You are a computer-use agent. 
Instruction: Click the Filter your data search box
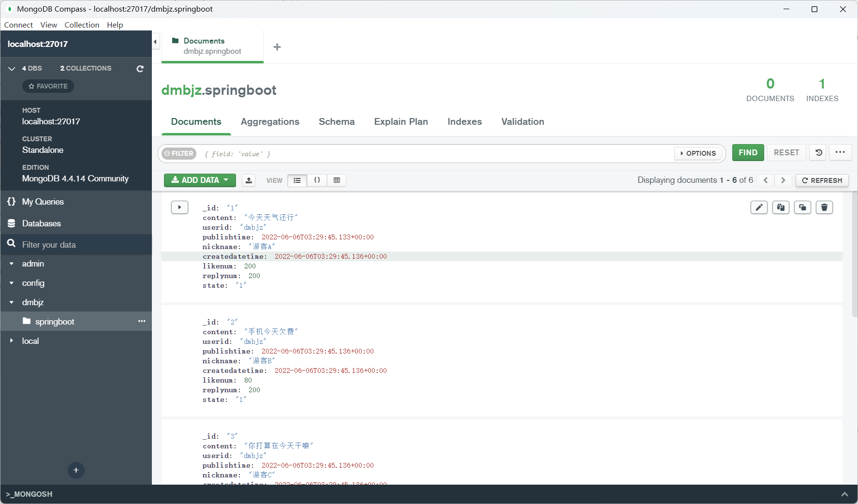click(x=76, y=244)
